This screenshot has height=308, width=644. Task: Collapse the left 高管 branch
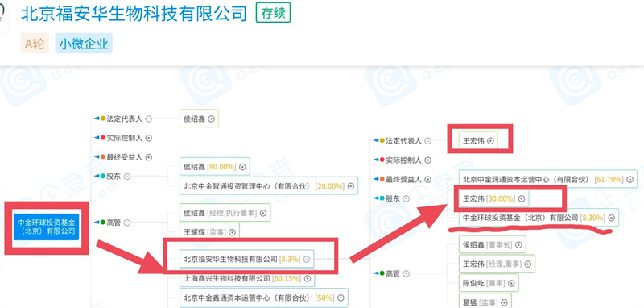tap(127, 223)
